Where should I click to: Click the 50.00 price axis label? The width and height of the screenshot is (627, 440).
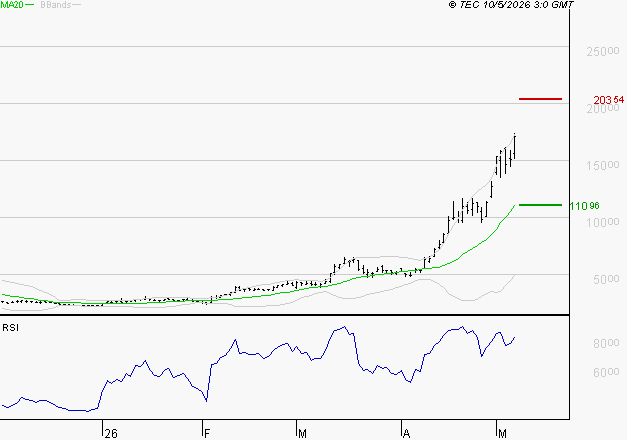pos(606,279)
